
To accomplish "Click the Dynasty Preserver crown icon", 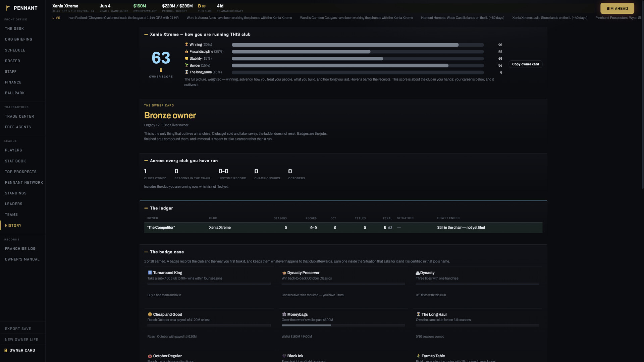I will [x=284, y=273].
